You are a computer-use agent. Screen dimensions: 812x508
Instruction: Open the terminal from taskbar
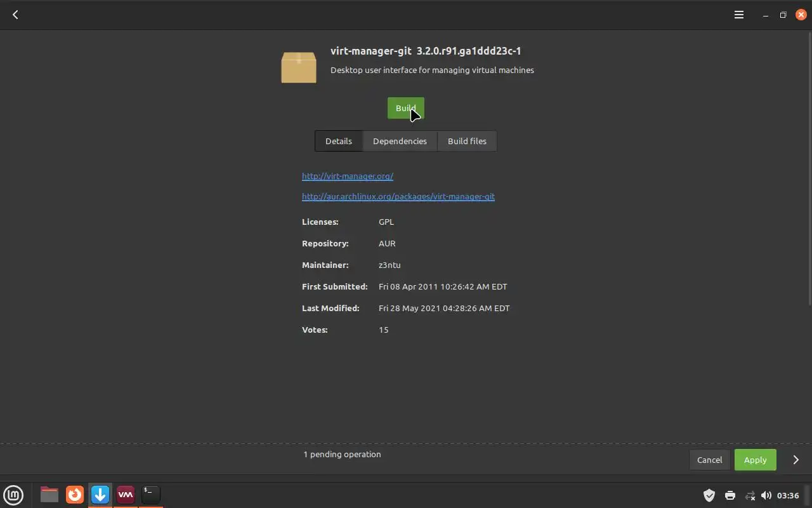(x=150, y=494)
